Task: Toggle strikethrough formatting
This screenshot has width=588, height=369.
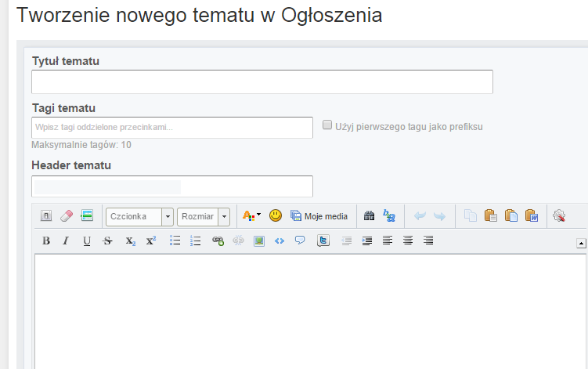Action: point(107,241)
